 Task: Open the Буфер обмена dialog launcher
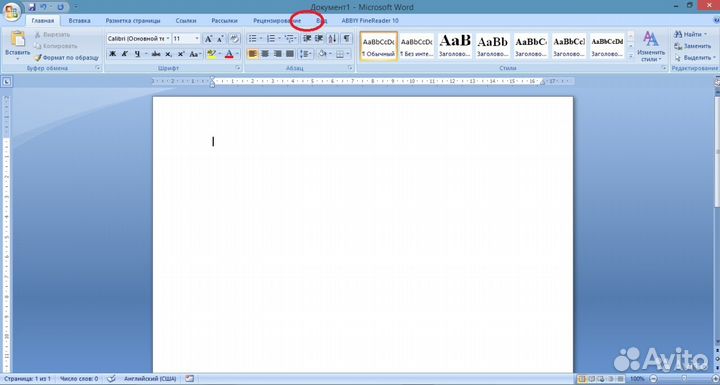(98, 68)
